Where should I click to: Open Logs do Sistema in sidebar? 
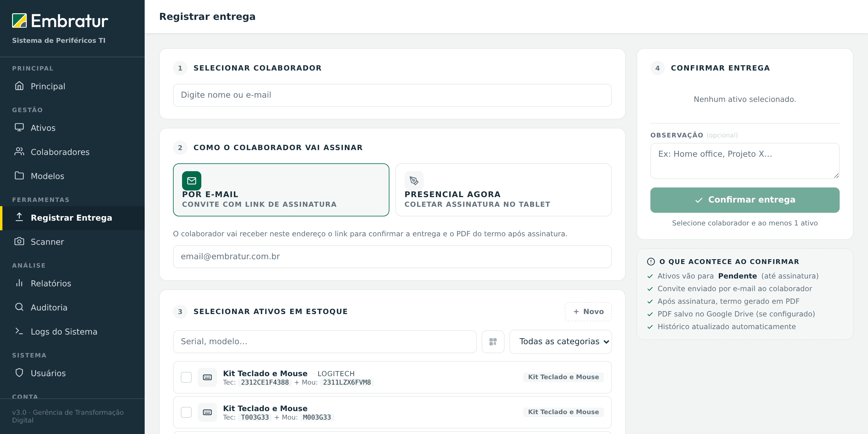[72, 332]
